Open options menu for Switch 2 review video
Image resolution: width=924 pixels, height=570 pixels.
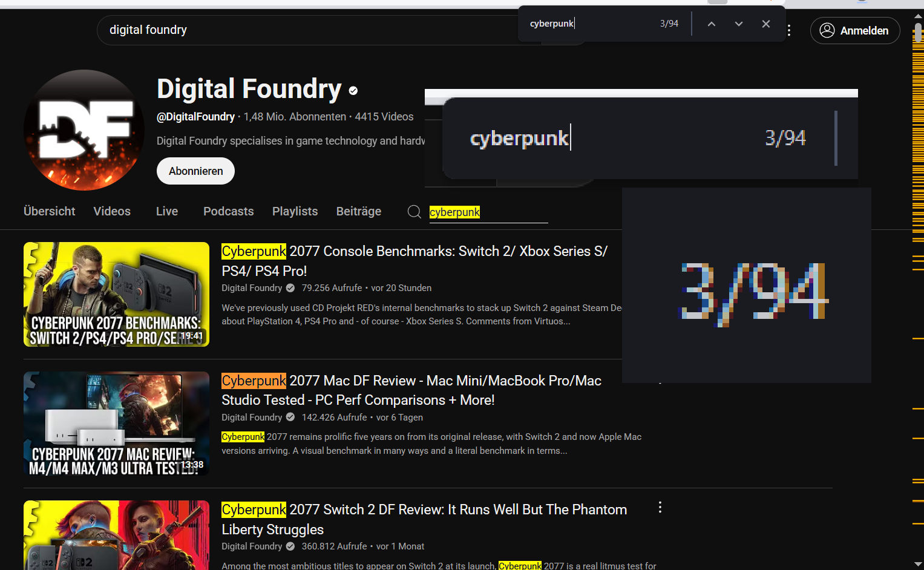660,508
